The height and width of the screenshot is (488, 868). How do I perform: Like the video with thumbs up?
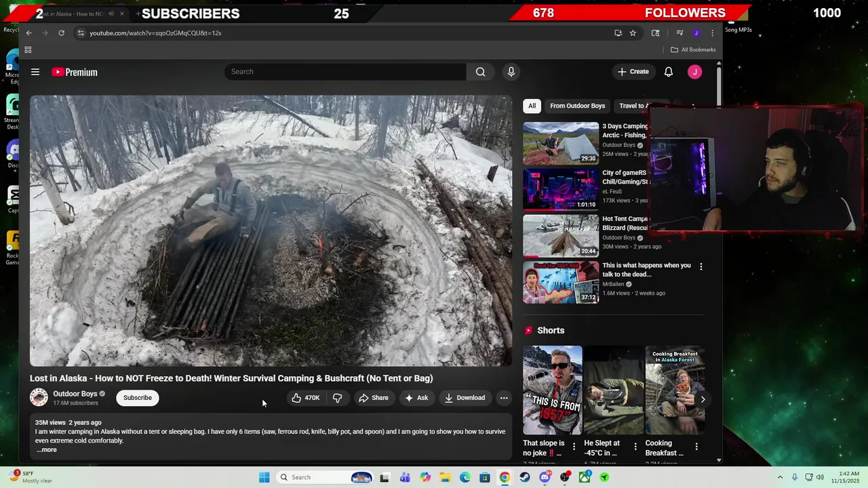305,398
